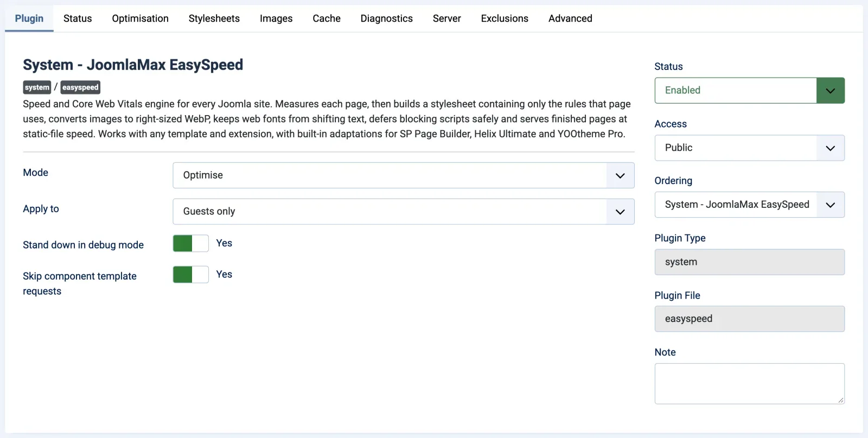Open the Cache tab

point(327,18)
